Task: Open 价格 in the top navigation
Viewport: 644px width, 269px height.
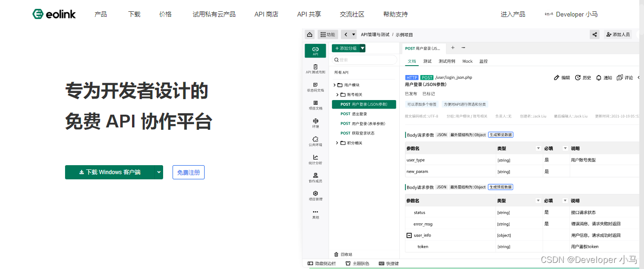Action: click(165, 14)
